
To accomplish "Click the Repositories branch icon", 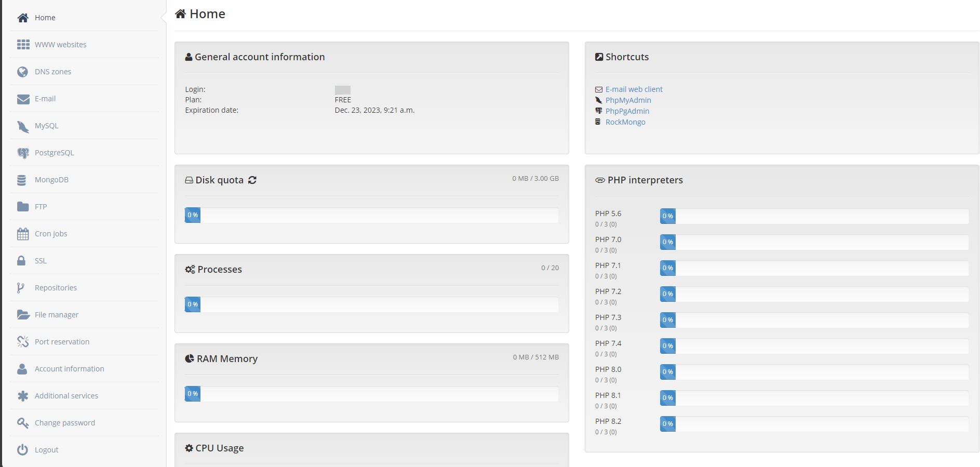I will point(21,288).
